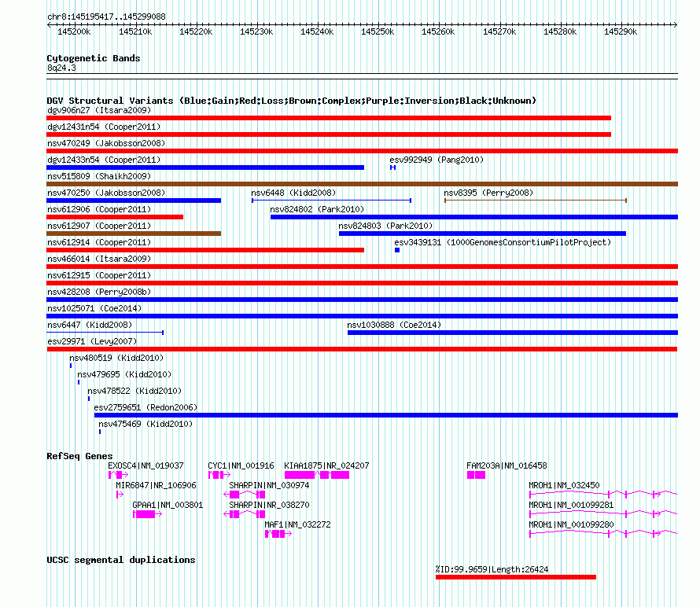Click the MROH1 NM_001099280 transcript line

pyautogui.click(x=603, y=534)
